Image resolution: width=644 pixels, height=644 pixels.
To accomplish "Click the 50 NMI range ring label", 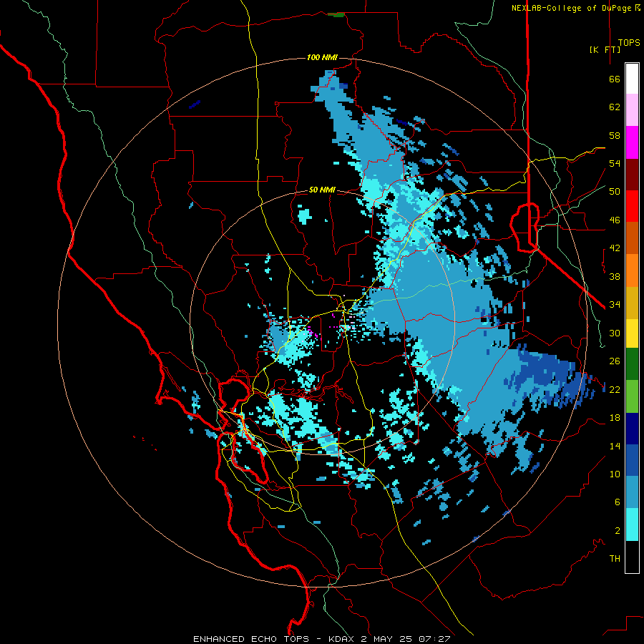I will pyautogui.click(x=322, y=190).
